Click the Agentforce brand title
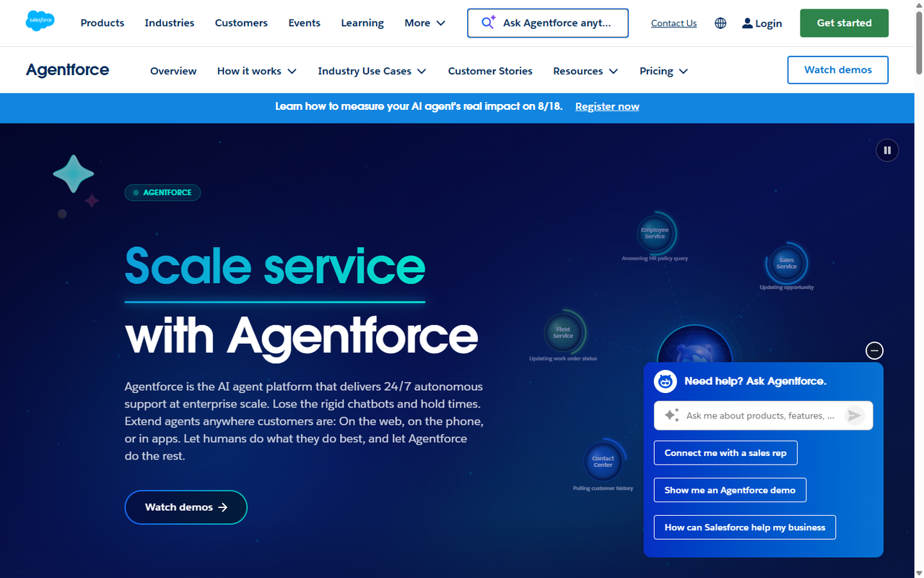The height and width of the screenshot is (578, 924). pyautogui.click(x=67, y=70)
